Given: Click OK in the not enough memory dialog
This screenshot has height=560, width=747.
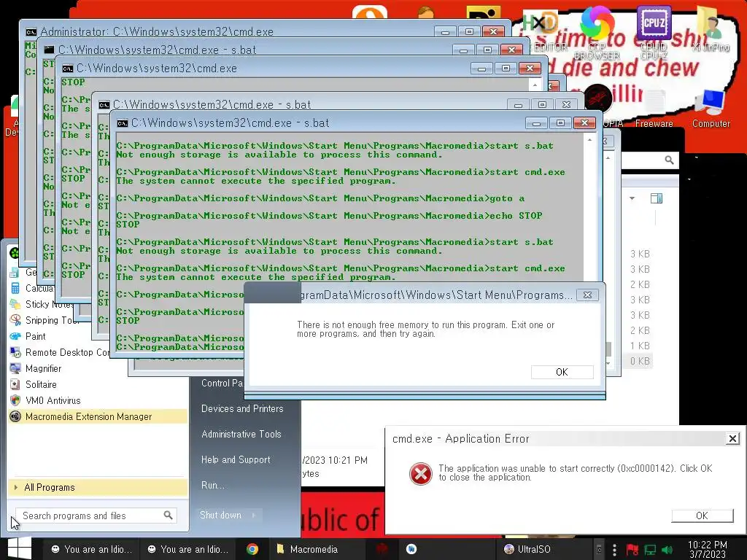Looking at the screenshot, I should (x=562, y=372).
